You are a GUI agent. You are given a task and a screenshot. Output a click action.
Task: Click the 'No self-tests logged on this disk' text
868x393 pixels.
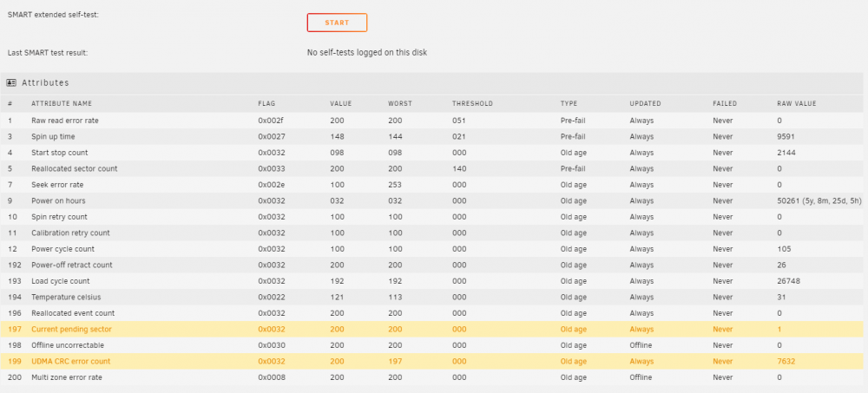pyautogui.click(x=367, y=53)
